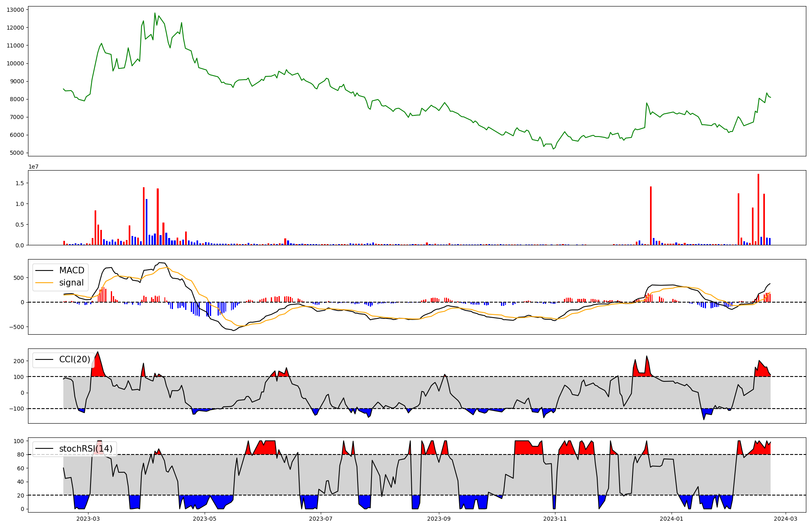812x528 pixels.
Task: Click the 1.0 volume axis label
Action: (20, 204)
